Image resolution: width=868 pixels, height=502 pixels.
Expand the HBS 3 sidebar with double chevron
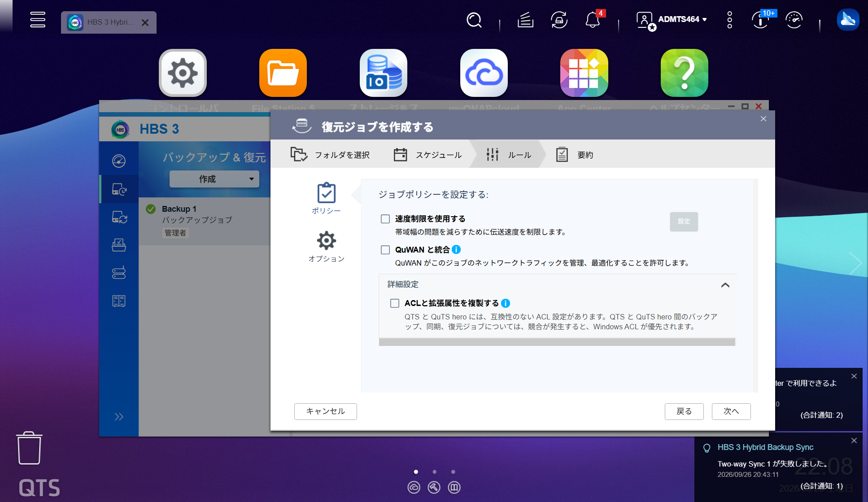point(119,417)
